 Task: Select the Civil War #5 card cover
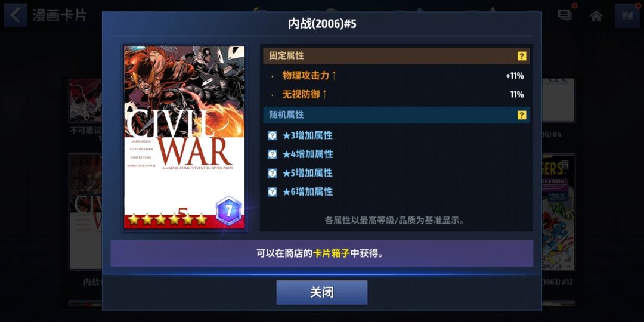point(184,137)
